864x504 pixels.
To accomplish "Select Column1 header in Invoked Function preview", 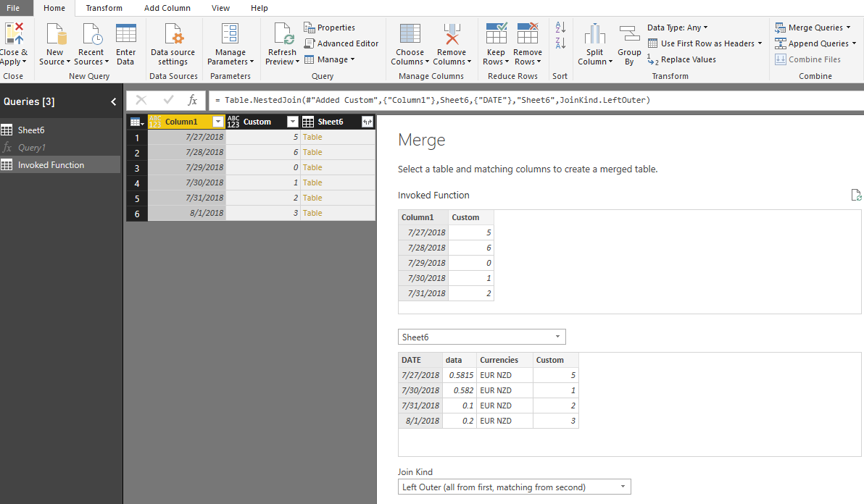I will [423, 217].
